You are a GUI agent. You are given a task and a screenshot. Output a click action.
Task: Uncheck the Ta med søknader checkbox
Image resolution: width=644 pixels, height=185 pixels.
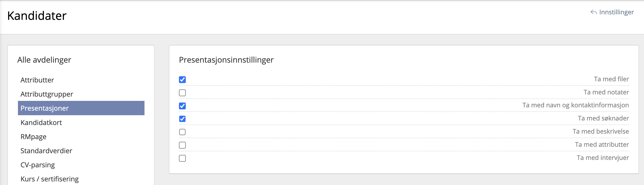tap(182, 119)
